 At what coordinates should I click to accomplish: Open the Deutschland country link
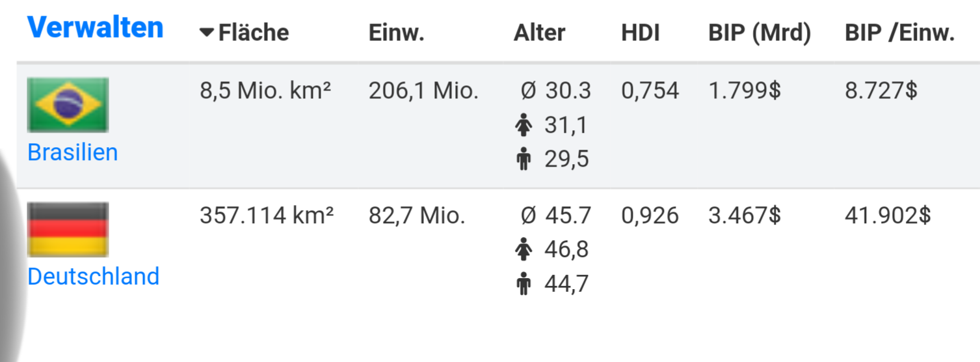pyautogui.click(x=93, y=277)
